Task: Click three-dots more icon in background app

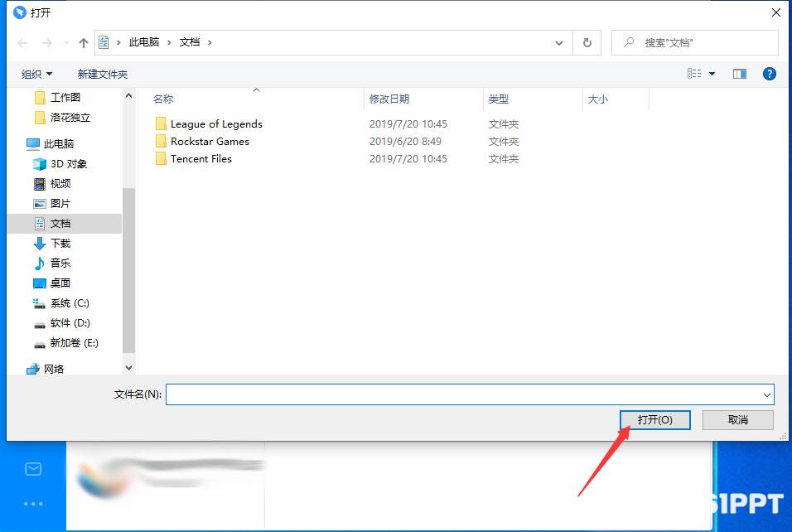Action: (33, 504)
